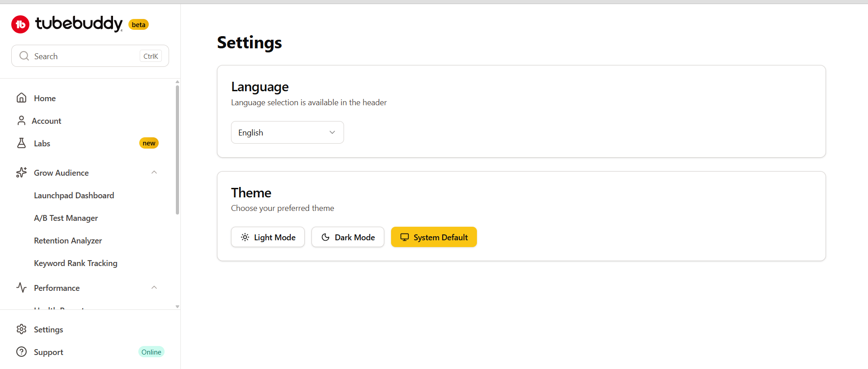Open Retention Analyzer

tap(68, 240)
